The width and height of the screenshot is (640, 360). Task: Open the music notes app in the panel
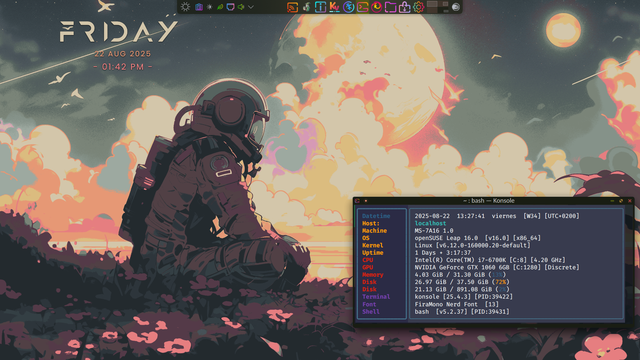307,7
